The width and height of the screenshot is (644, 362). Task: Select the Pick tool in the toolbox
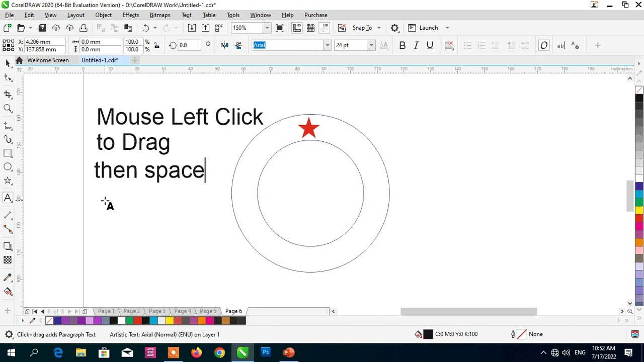click(8, 63)
